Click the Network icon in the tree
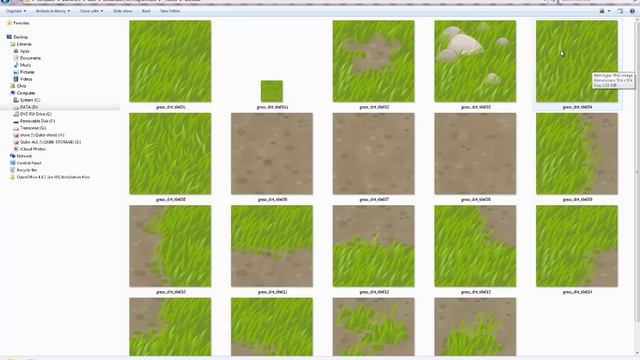 (x=13, y=156)
